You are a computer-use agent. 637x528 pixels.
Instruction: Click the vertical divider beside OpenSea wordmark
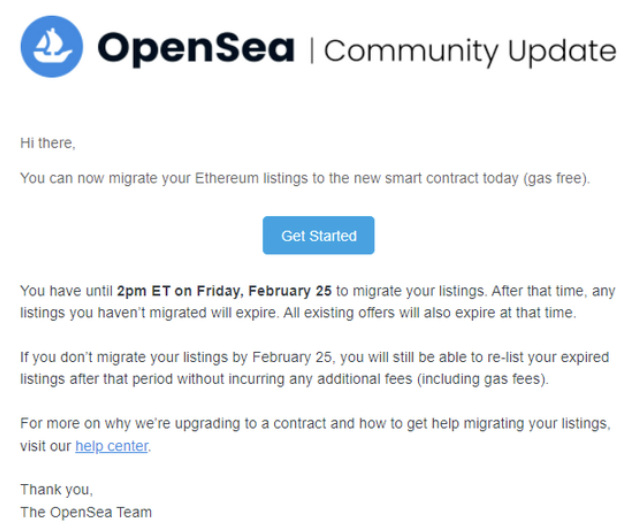[312, 50]
